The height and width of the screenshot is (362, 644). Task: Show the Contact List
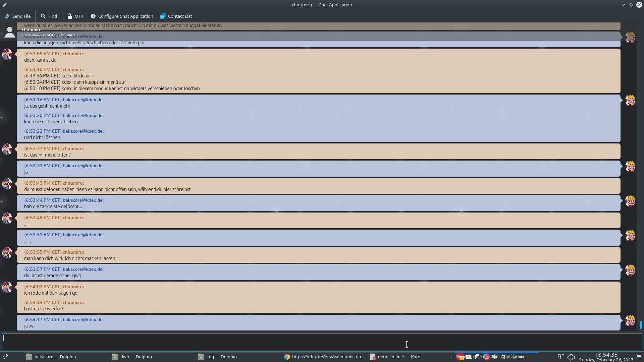coord(176,16)
